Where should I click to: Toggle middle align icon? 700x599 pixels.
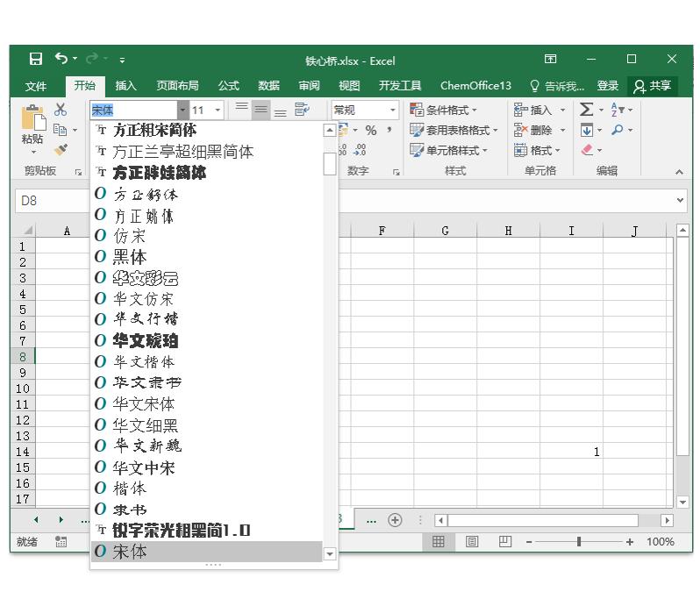261,110
